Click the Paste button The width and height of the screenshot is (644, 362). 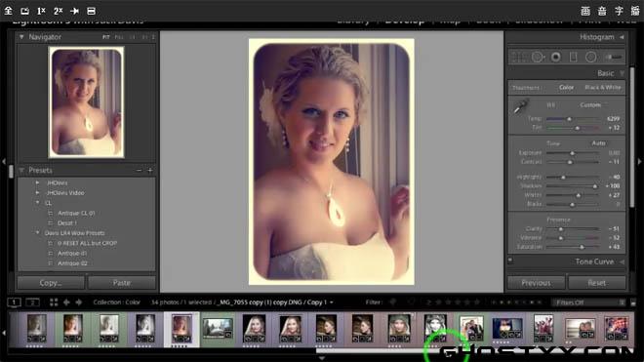coord(122,283)
